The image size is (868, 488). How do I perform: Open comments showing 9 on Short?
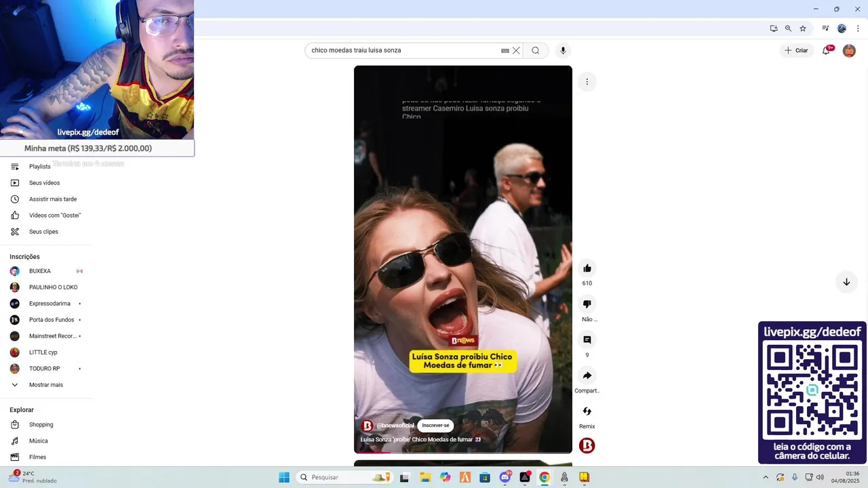pos(587,340)
